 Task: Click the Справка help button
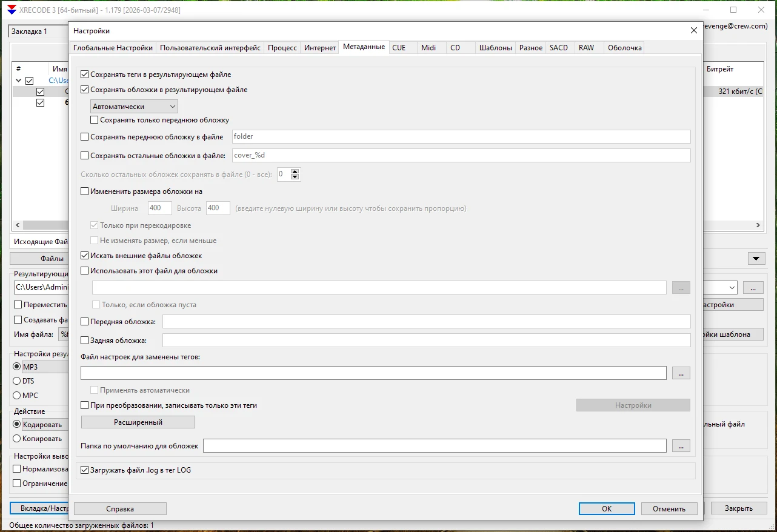pos(120,509)
